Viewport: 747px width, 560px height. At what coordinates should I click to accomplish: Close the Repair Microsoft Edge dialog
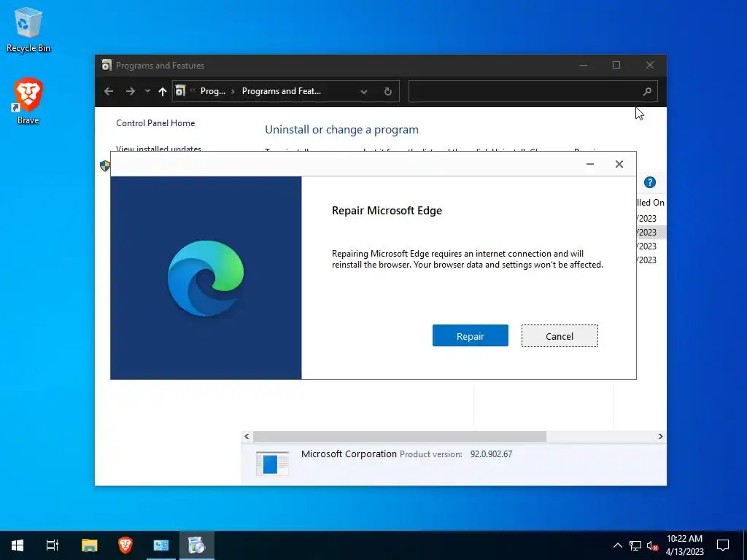coord(619,164)
